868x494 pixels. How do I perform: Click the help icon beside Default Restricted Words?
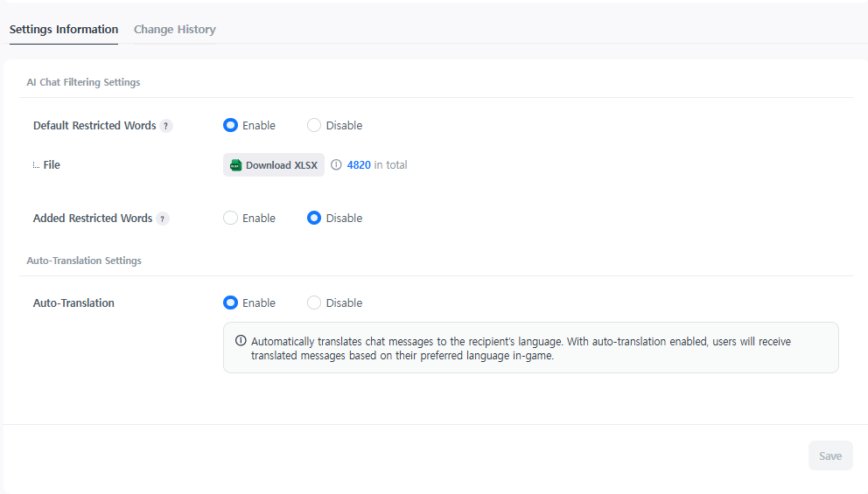[x=166, y=126]
